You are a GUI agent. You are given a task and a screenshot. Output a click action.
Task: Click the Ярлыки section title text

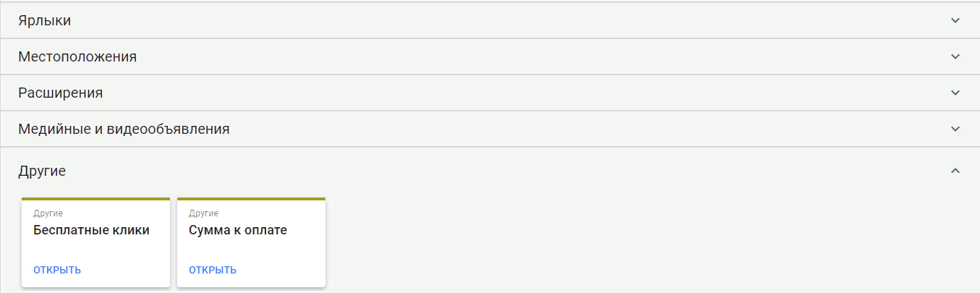coord(45,21)
